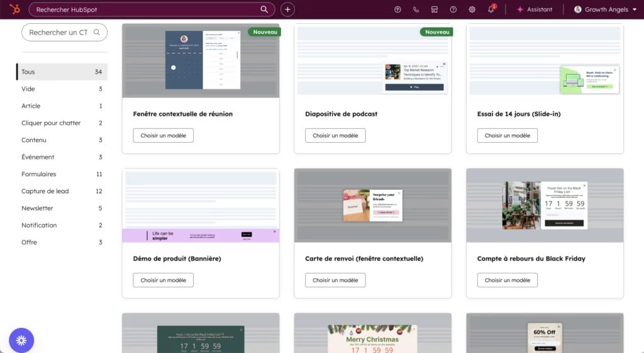This screenshot has width=644, height=353.
Task: Select the Formulaires category filter
Action: click(39, 174)
